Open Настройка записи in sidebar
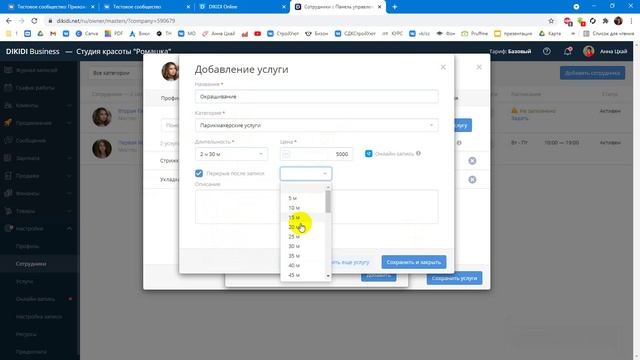The width and height of the screenshot is (640, 360). tap(39, 317)
